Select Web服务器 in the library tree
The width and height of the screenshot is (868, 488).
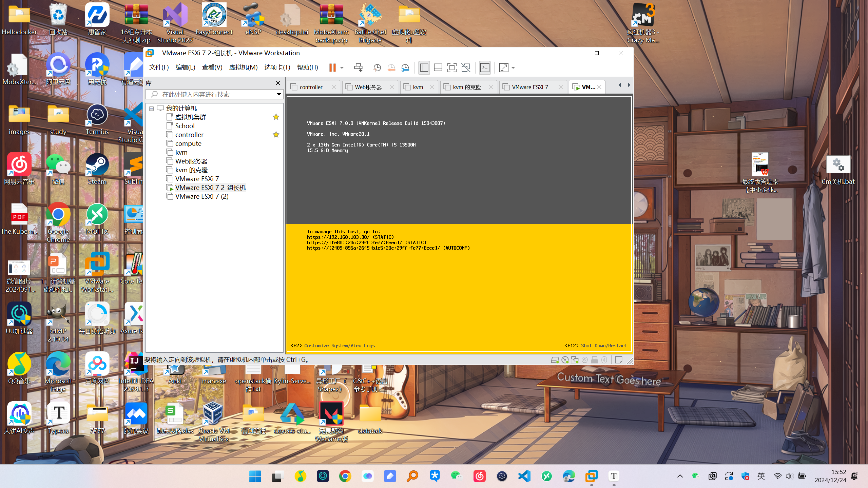[191, 161]
